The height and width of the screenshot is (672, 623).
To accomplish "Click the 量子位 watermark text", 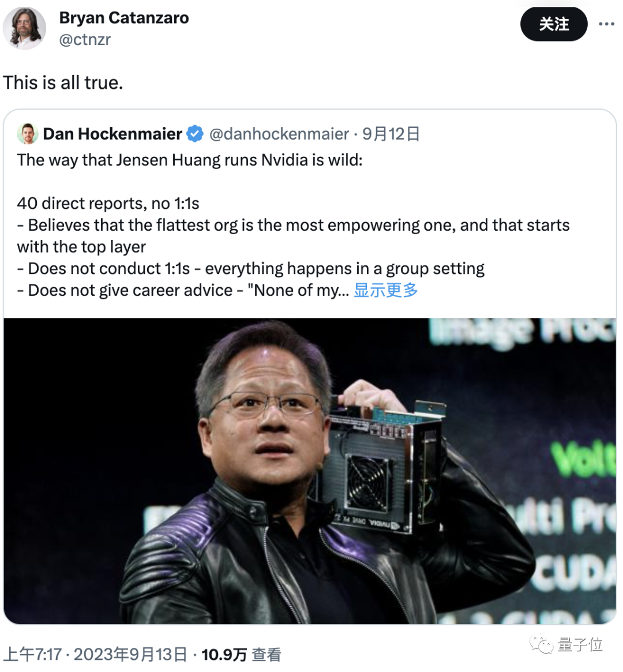I will click(580, 644).
